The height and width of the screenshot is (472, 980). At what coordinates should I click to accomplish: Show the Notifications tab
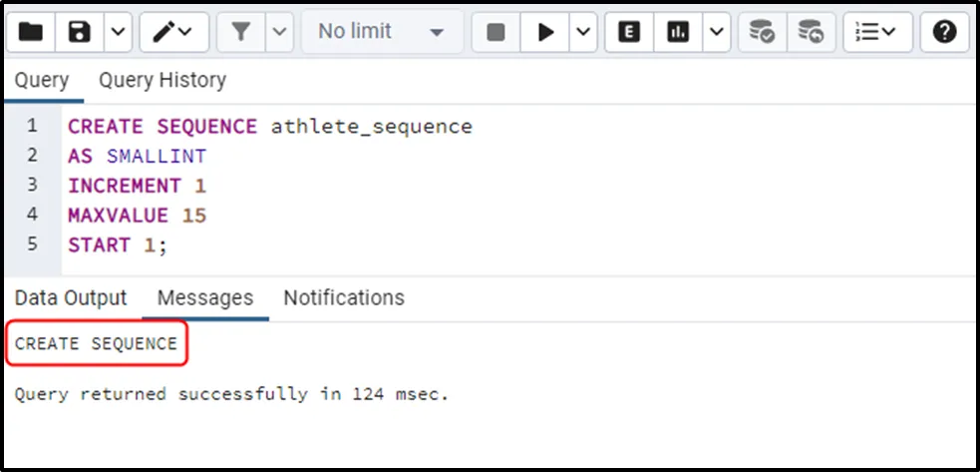pyautogui.click(x=344, y=297)
